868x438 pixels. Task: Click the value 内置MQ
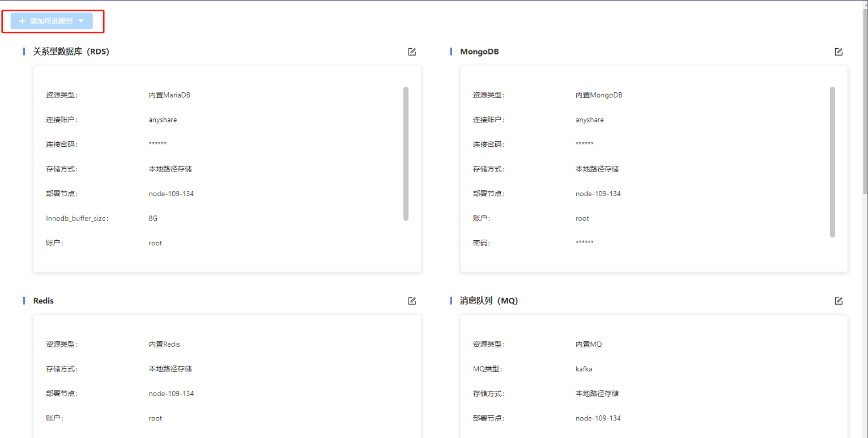[x=589, y=345]
